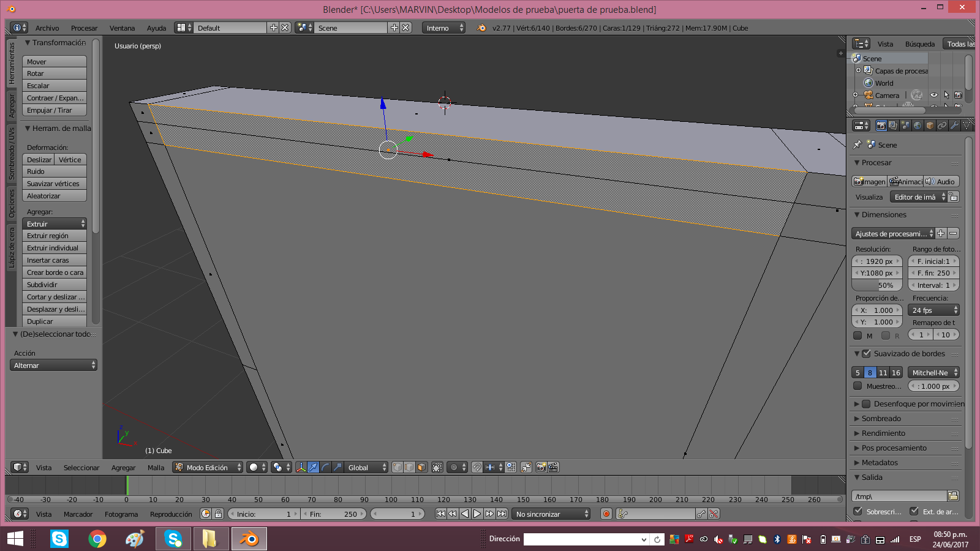Click the Subdividir button
Image resolution: width=980 pixels, height=551 pixels.
(x=54, y=285)
